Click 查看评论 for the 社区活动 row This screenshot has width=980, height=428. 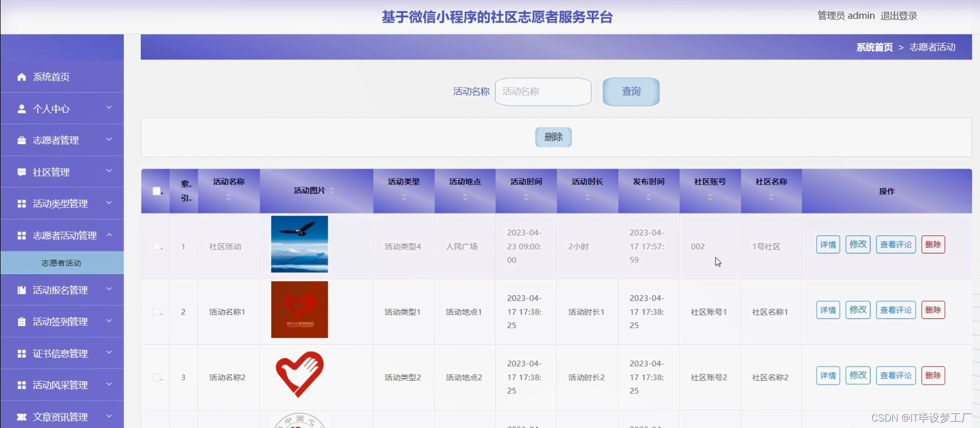coord(896,245)
